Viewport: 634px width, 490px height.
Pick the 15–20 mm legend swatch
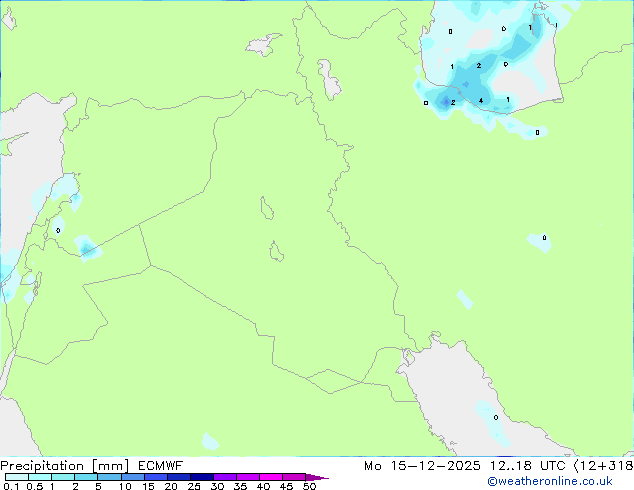click(x=156, y=477)
